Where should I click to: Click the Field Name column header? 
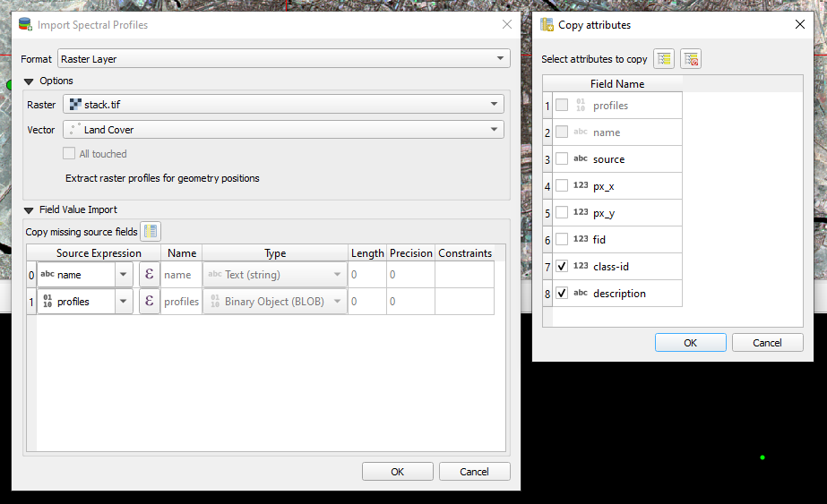pyautogui.click(x=616, y=84)
